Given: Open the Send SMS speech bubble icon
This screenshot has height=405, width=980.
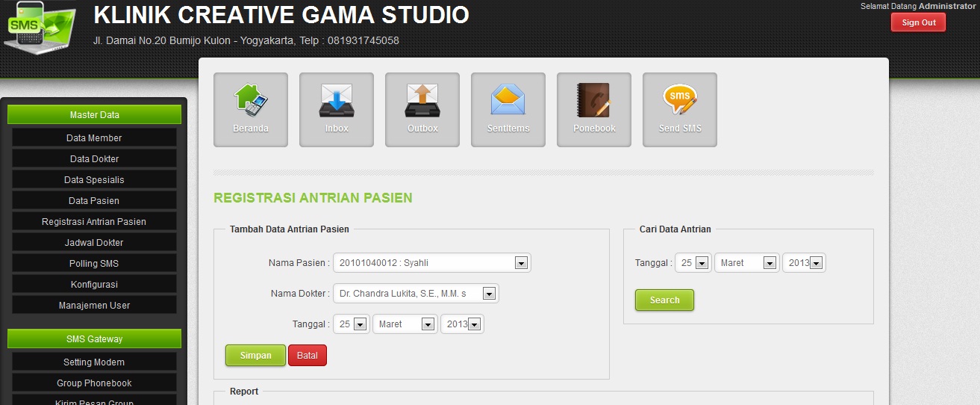Looking at the screenshot, I should click(x=680, y=110).
